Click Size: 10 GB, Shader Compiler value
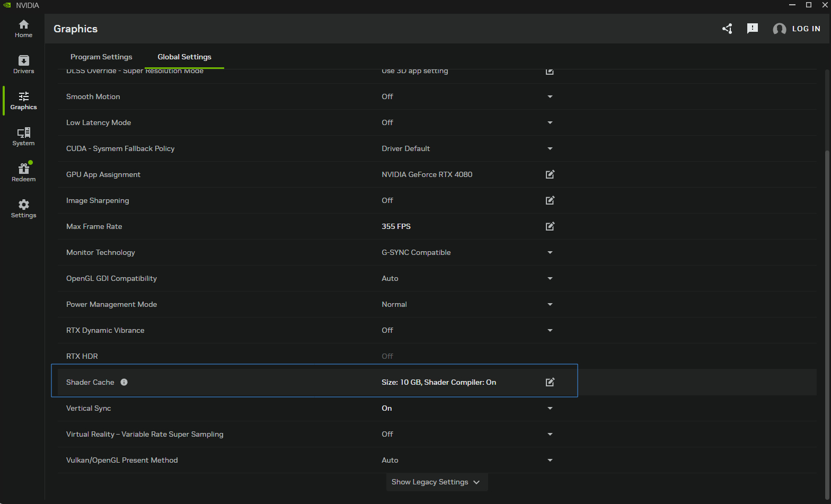 tap(439, 382)
